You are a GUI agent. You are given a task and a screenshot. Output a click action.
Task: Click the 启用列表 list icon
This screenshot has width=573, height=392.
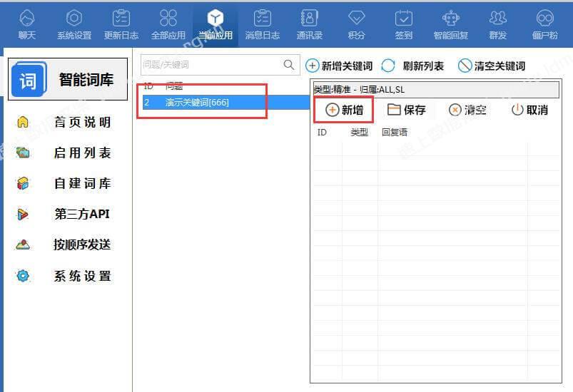point(23,153)
